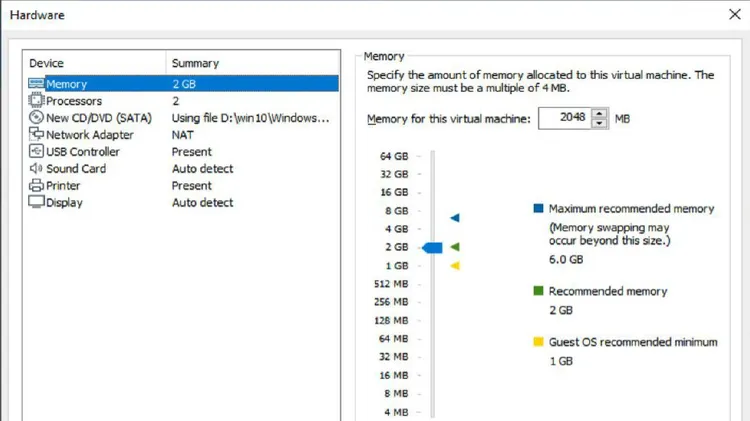Select the Network Adapter NAT row
The height and width of the screenshot is (421, 750).
pos(183,134)
